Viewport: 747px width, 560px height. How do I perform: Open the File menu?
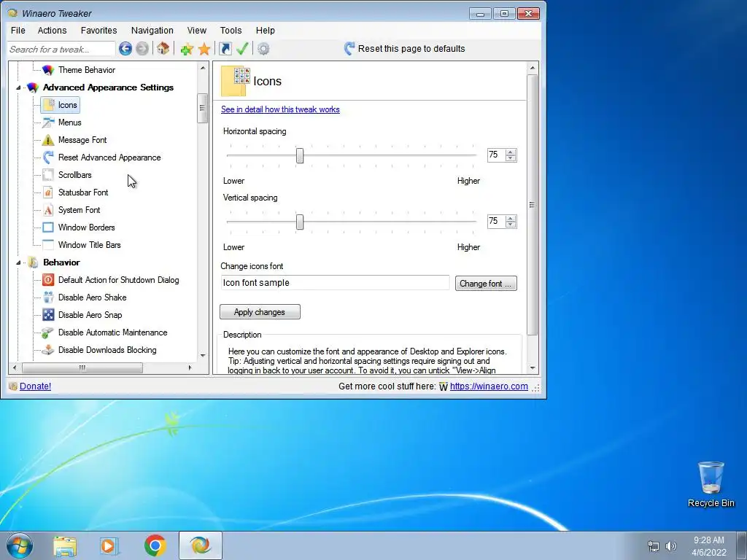pos(18,31)
